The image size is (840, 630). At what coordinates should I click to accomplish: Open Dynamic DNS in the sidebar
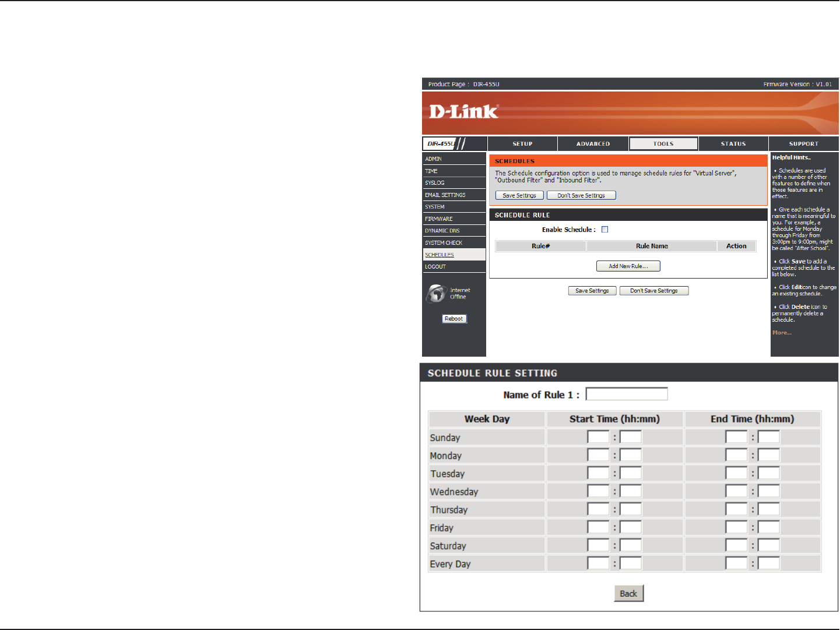454,231
